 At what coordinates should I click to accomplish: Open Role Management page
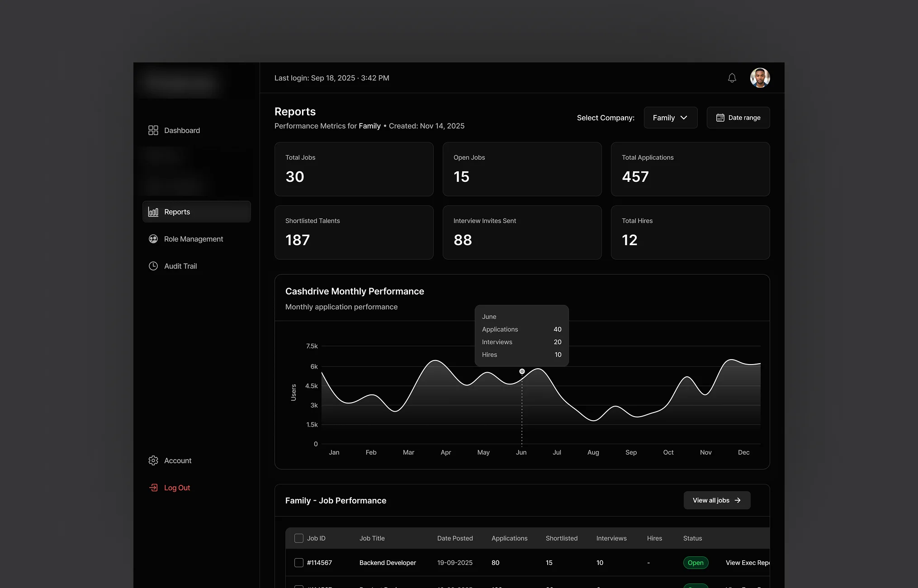click(x=197, y=239)
